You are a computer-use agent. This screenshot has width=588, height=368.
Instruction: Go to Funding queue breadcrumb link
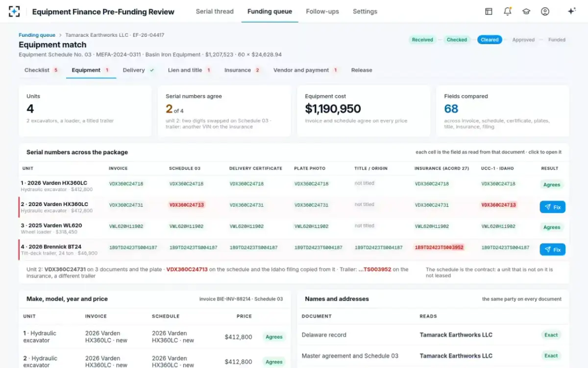(x=37, y=35)
